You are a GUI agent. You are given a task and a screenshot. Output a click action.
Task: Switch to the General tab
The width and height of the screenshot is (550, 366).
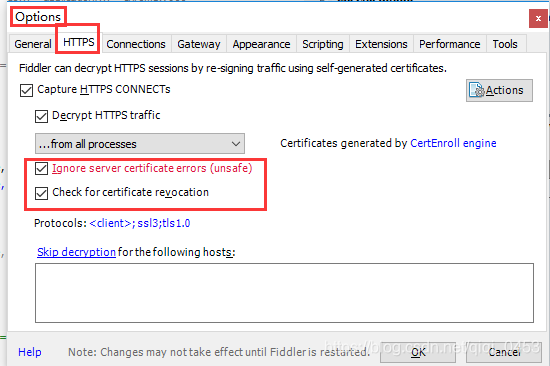(32, 44)
